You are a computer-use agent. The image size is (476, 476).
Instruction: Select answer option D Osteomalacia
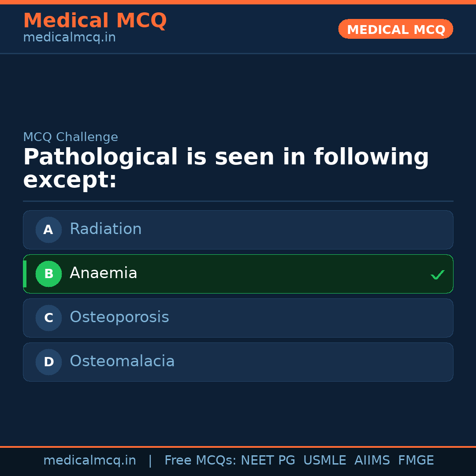click(x=238, y=362)
